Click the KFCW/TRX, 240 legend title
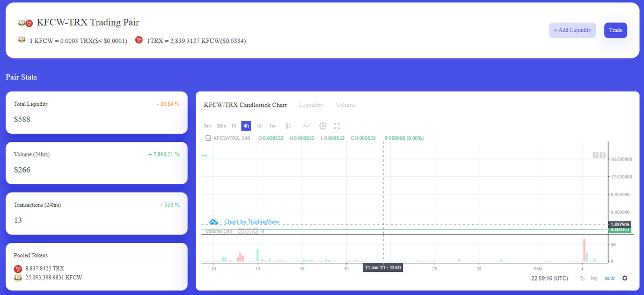This screenshot has height=295, width=644. [232, 138]
